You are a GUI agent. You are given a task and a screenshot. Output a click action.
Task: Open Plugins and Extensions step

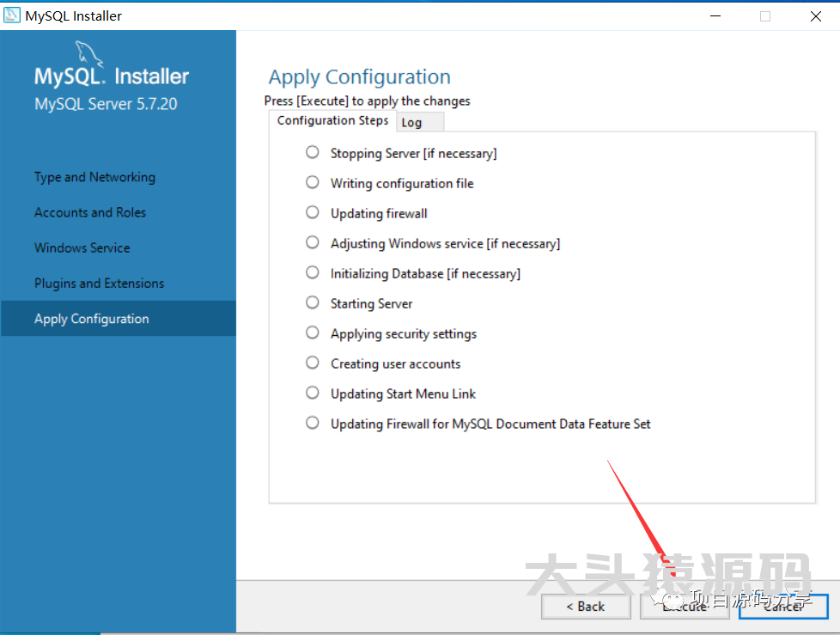[99, 283]
